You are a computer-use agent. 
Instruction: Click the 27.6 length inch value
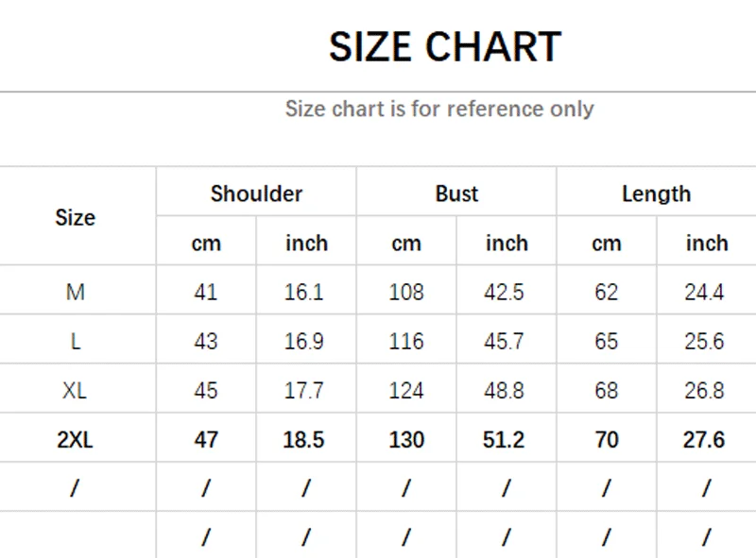pos(704,439)
